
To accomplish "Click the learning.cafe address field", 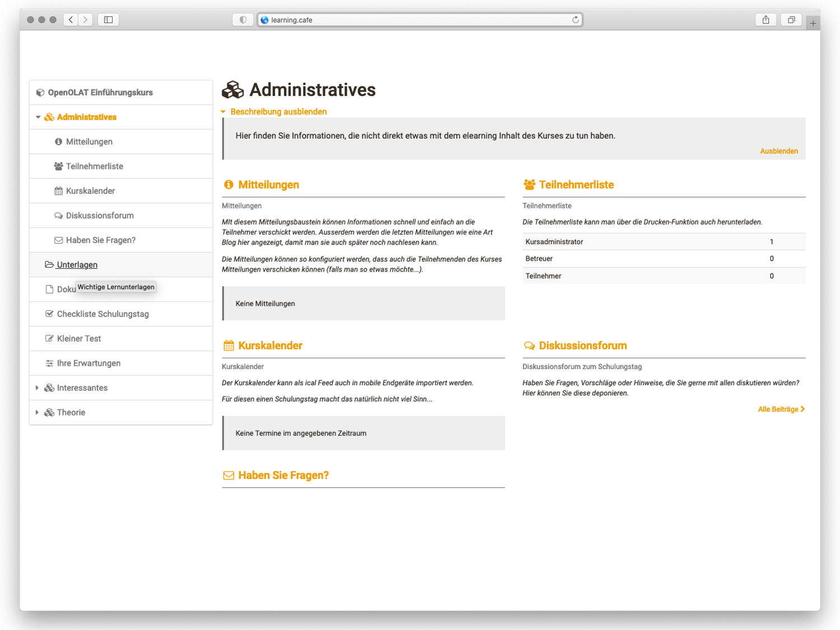I will pyautogui.click(x=420, y=20).
